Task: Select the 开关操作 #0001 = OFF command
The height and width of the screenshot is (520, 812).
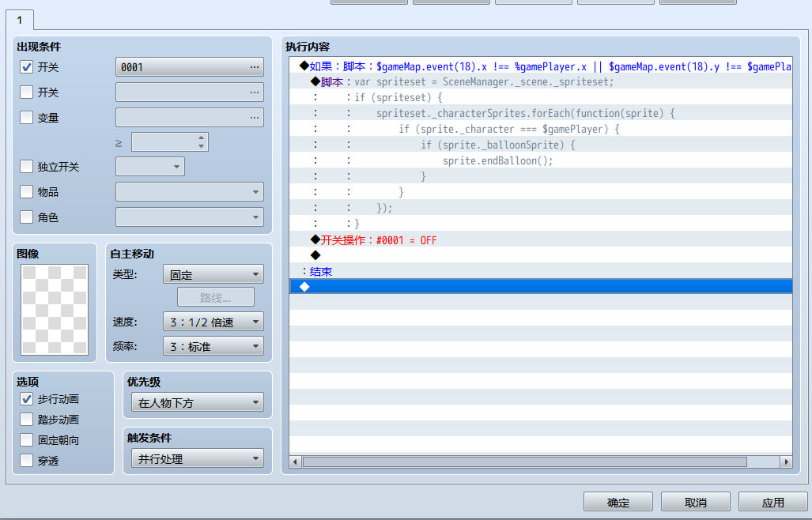Action: click(x=379, y=240)
